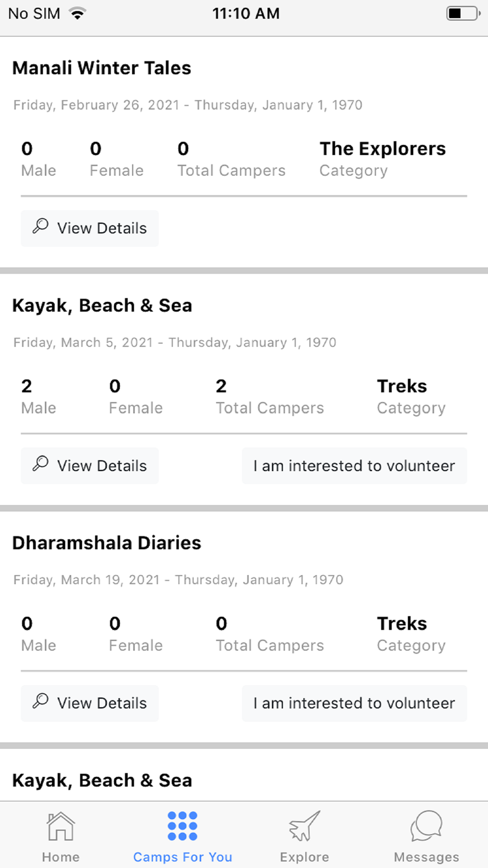Open the Home tab label
Viewport: 488px width, 868px height.
(x=61, y=857)
